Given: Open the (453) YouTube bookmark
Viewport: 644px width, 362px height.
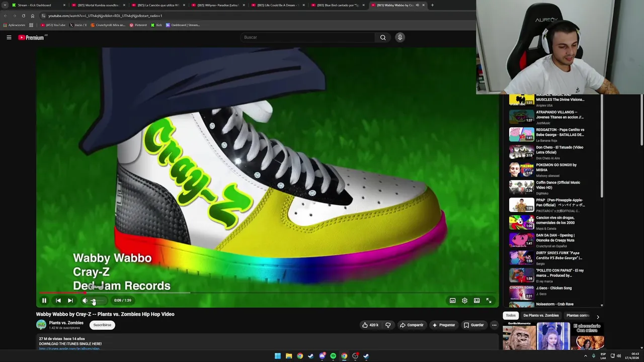Looking at the screenshot, I should [x=53, y=25].
